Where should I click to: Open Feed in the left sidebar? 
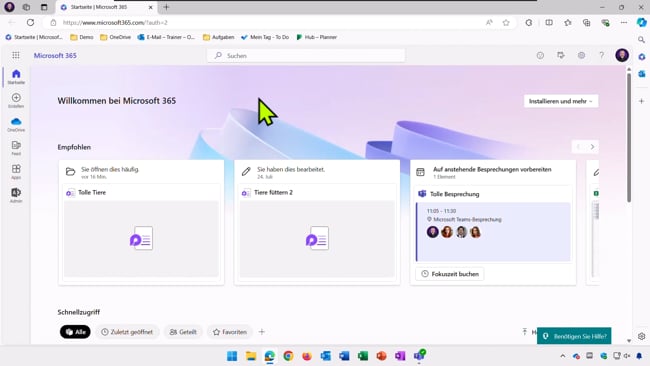click(x=16, y=148)
